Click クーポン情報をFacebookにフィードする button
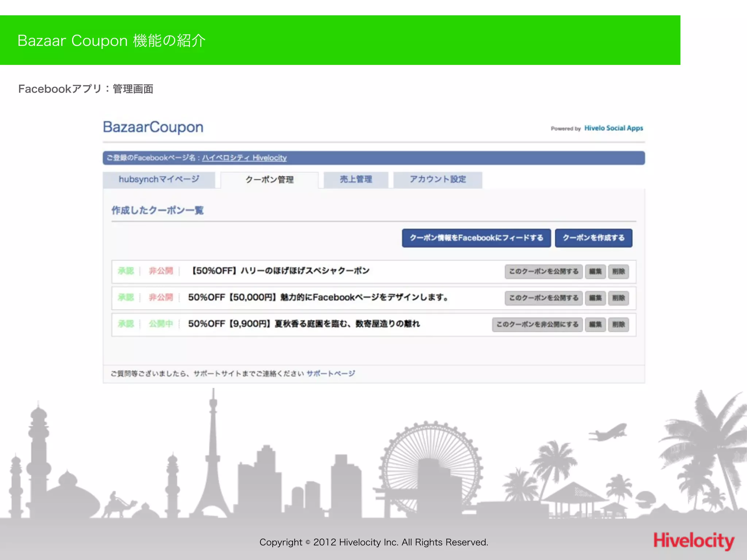 [x=476, y=238]
